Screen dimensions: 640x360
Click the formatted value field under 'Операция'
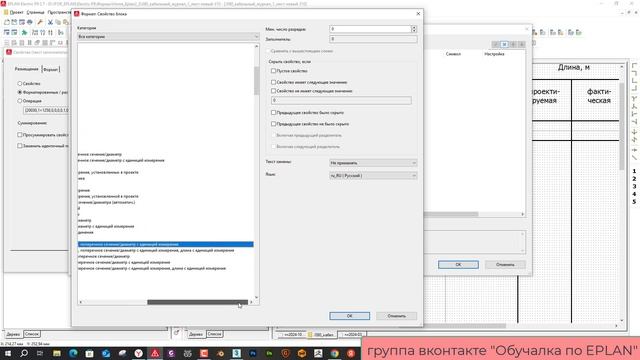point(46,110)
